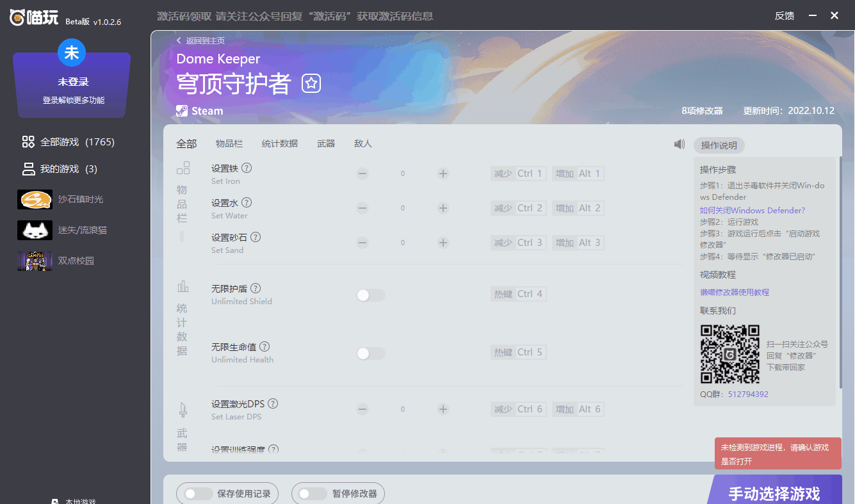Open help for 无限生命值 question mark
855x504 pixels.
265,347
